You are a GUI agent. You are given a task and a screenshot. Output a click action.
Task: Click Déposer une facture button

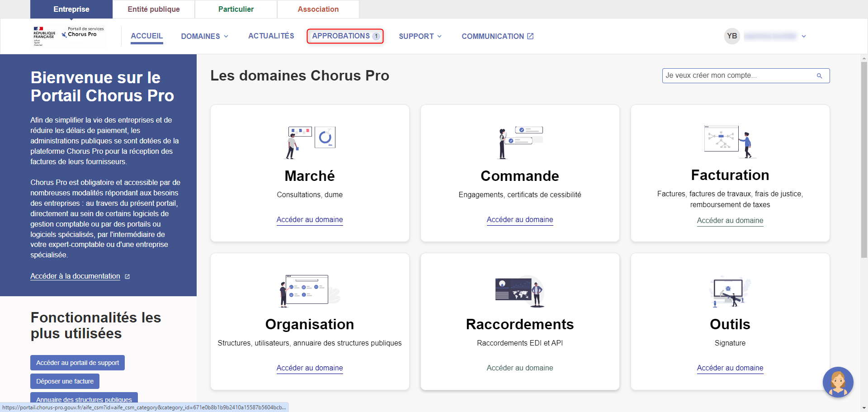coord(65,381)
